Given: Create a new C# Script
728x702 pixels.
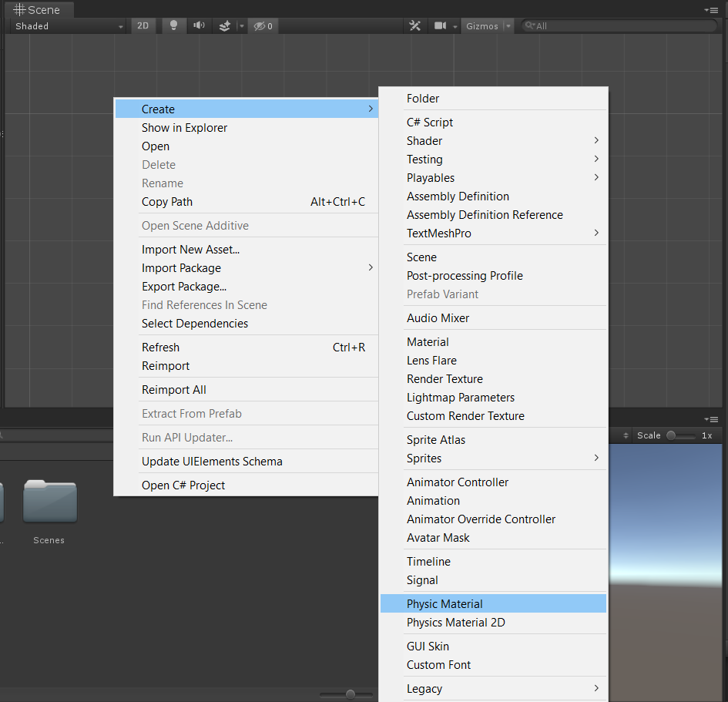Looking at the screenshot, I should [493, 122].
